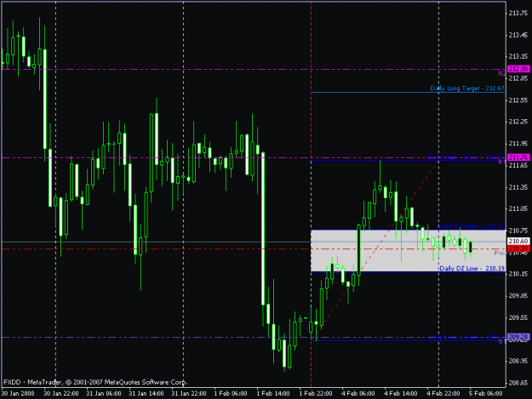
Task: Click the '30 Jan 22:00' time label
Action: point(61,393)
